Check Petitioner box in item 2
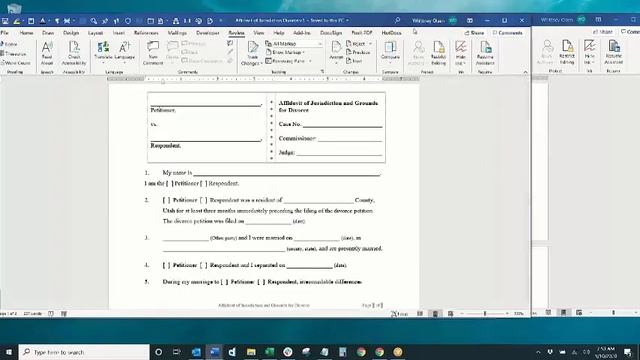 coord(166,200)
